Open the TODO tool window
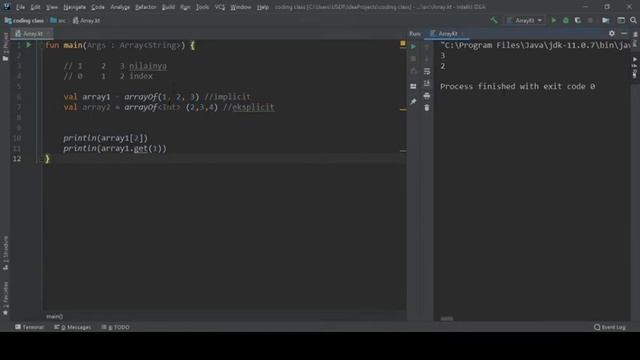 pos(115,327)
